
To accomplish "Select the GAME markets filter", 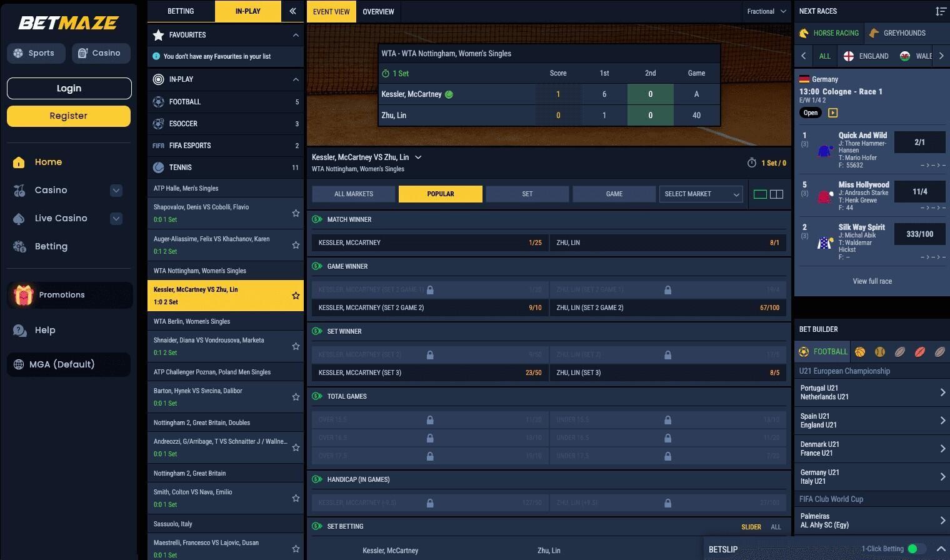I will 614,194.
